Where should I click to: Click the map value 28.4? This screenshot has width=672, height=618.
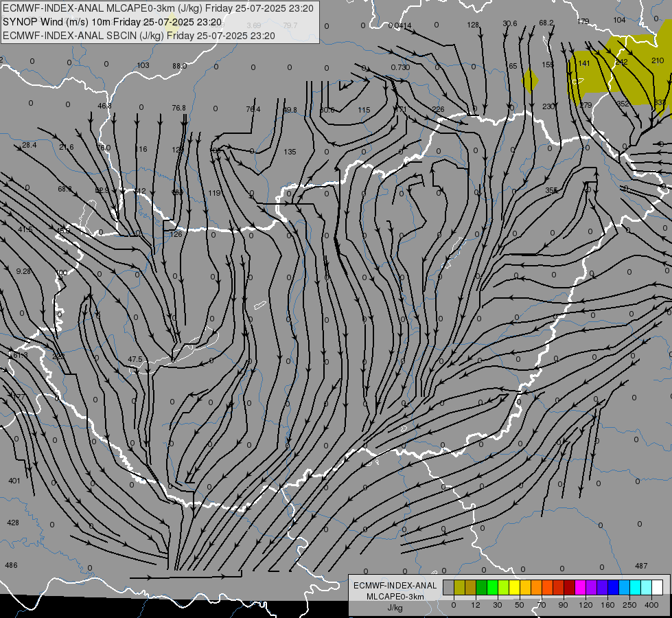(x=29, y=146)
